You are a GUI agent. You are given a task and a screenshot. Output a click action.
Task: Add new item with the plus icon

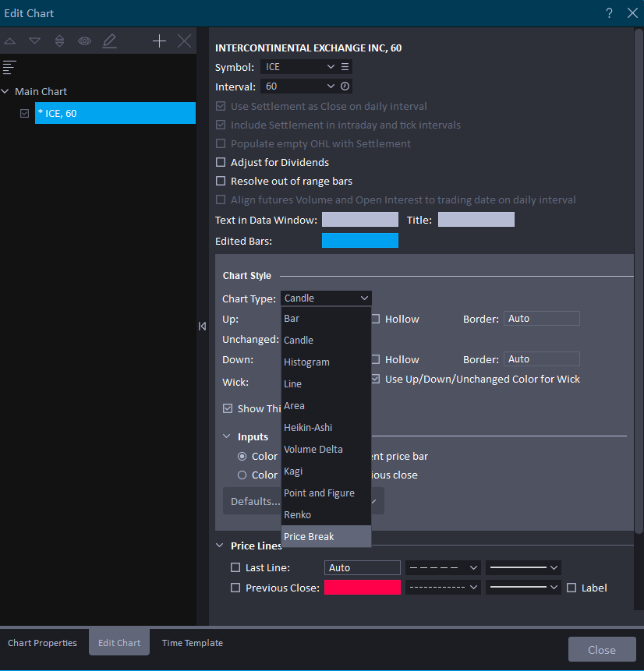[x=159, y=41]
